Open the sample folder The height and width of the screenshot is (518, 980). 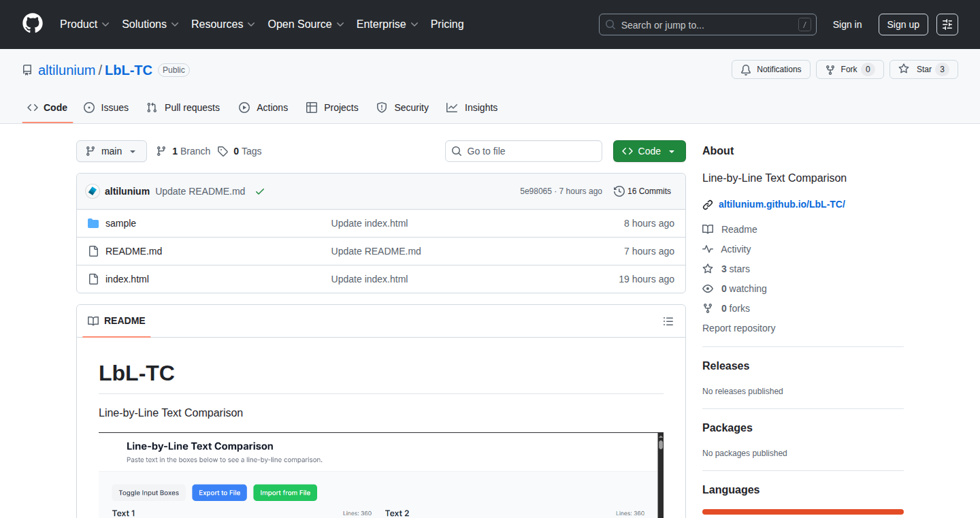point(120,223)
